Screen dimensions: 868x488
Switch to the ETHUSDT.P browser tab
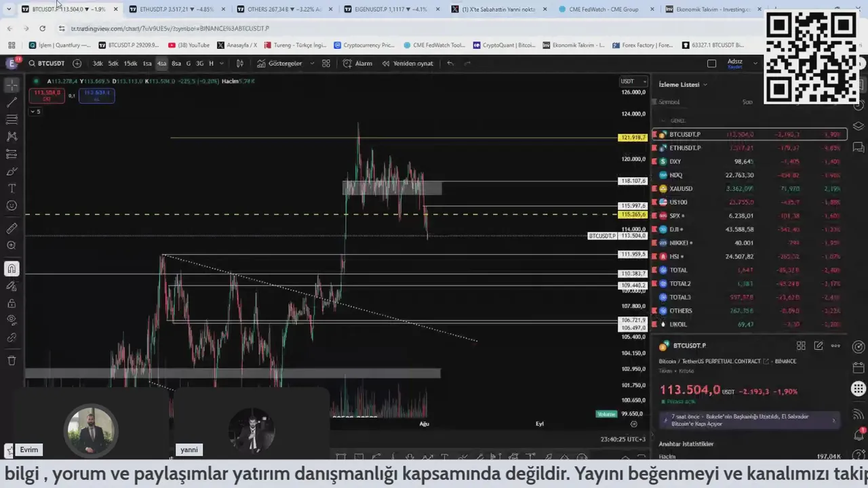point(176,9)
